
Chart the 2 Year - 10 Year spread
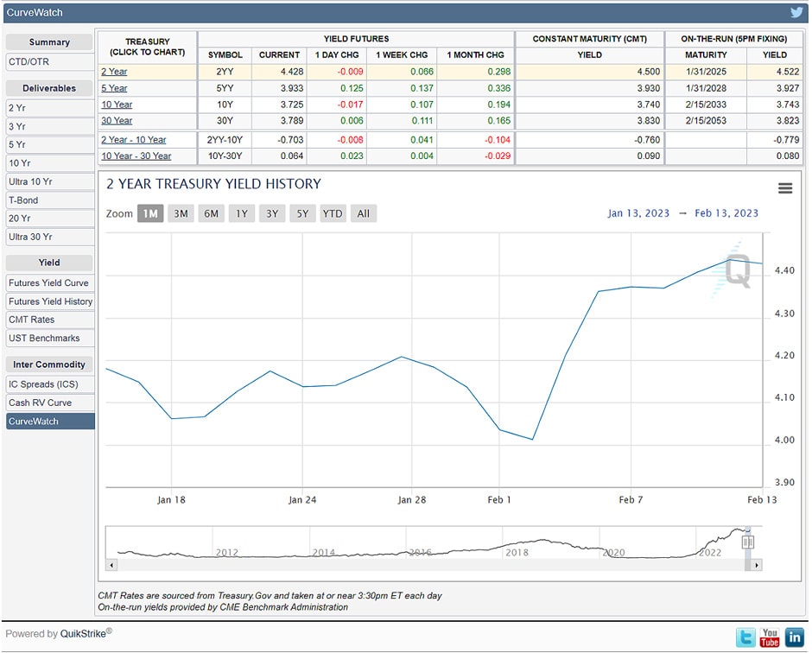tap(133, 140)
